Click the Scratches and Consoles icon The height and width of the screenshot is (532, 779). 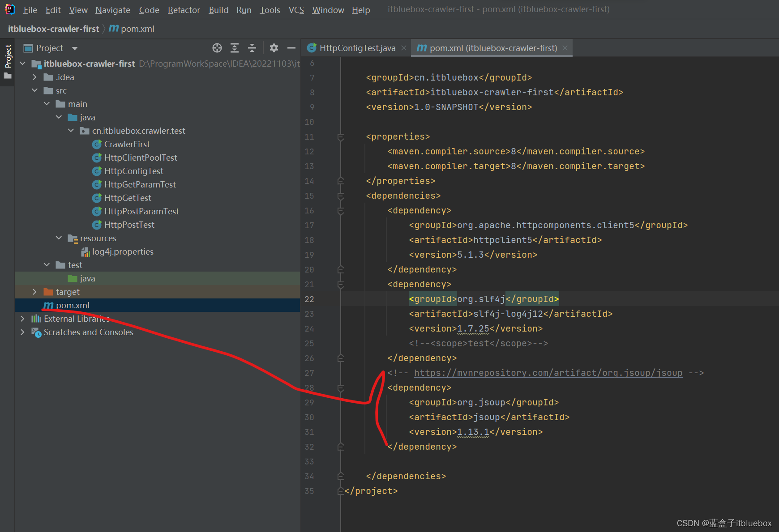pos(36,332)
